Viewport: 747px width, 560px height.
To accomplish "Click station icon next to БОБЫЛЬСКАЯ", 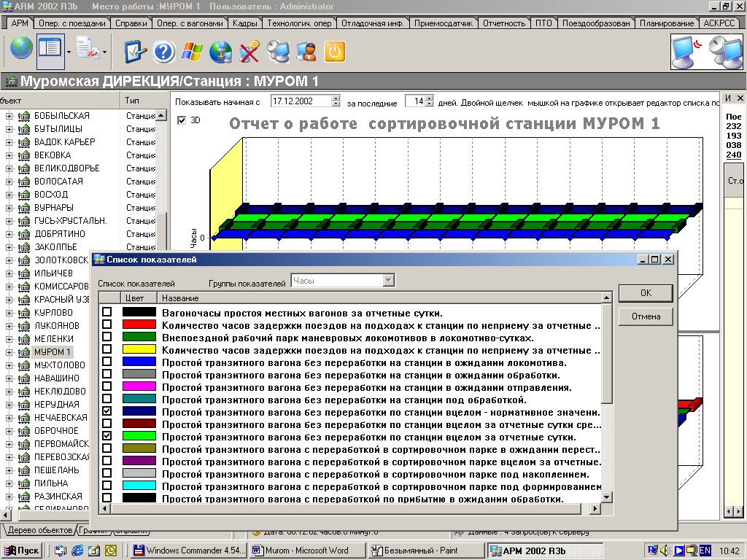I will coord(23,116).
